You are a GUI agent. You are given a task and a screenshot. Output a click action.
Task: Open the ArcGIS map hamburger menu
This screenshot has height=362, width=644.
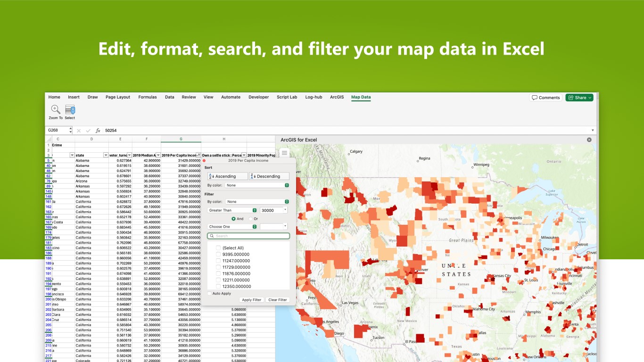[284, 153]
